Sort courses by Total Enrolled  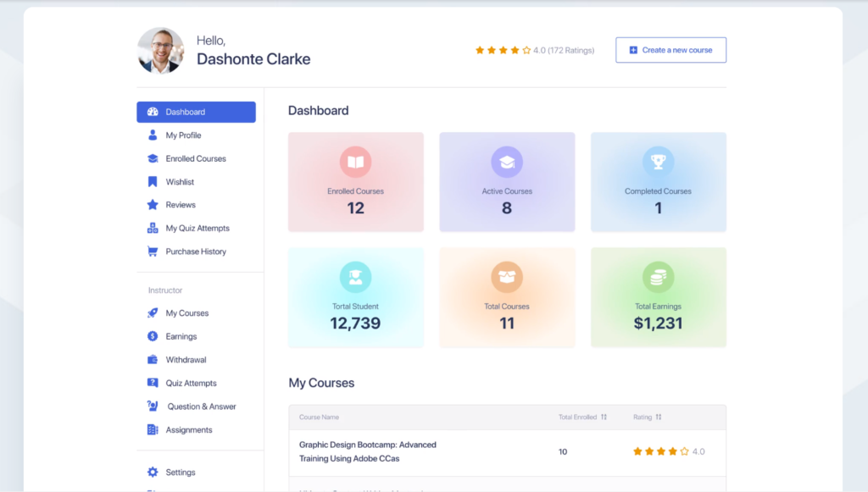tap(604, 417)
